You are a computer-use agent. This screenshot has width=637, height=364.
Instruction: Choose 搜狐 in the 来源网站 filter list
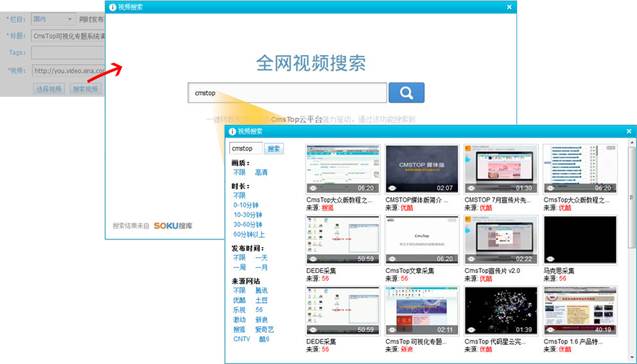point(239,329)
